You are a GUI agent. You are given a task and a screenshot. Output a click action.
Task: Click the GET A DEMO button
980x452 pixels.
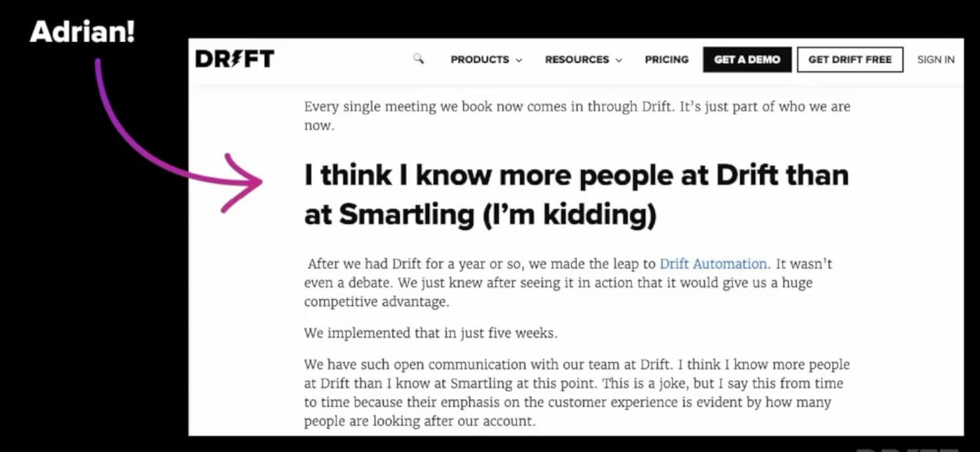pyautogui.click(x=747, y=59)
